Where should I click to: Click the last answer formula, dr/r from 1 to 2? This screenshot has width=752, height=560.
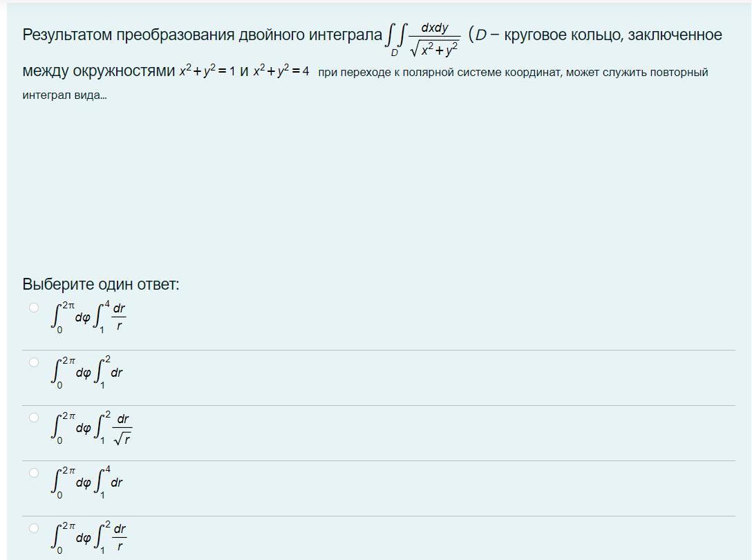(x=88, y=538)
